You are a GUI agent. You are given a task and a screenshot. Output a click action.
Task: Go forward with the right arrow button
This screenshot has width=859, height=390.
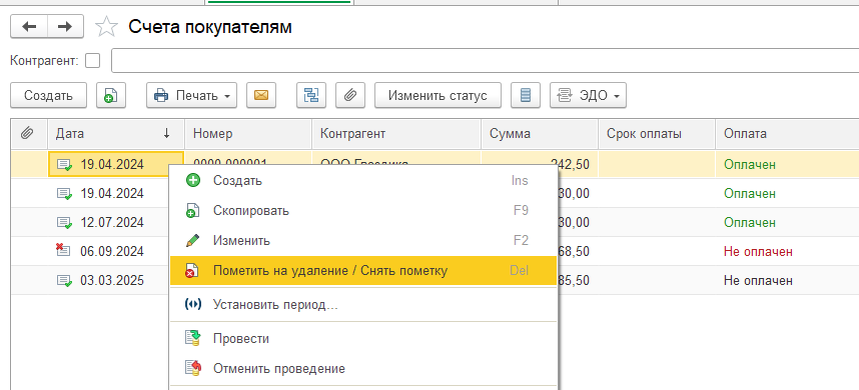coord(65,27)
